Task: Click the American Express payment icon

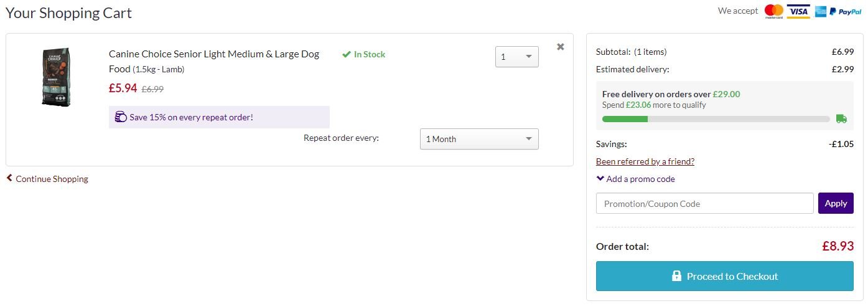Action: click(821, 11)
